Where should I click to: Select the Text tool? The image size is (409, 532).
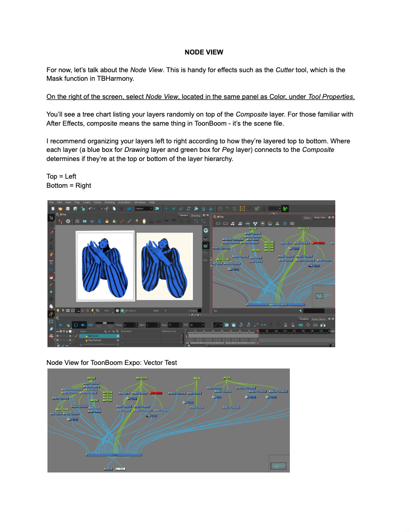point(52,262)
